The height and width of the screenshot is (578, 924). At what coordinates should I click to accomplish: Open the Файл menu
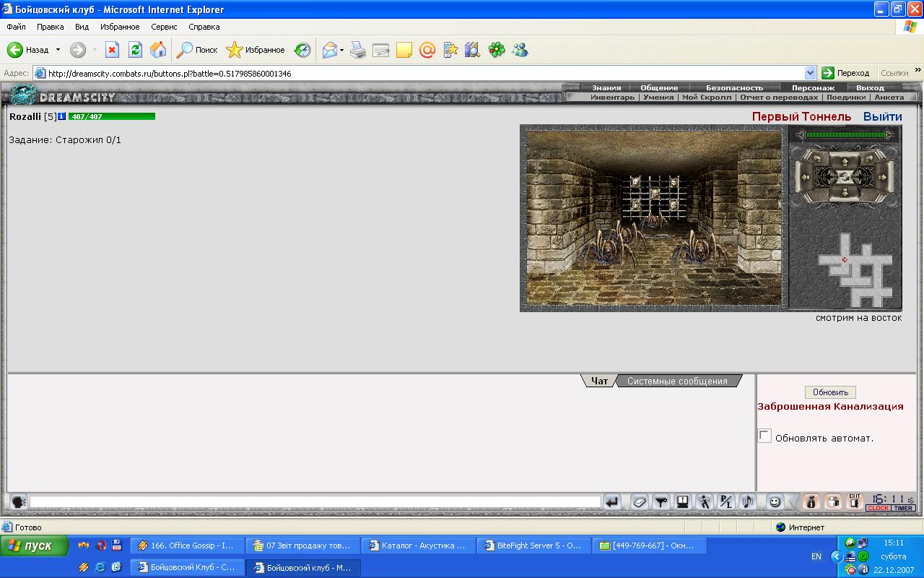16,27
